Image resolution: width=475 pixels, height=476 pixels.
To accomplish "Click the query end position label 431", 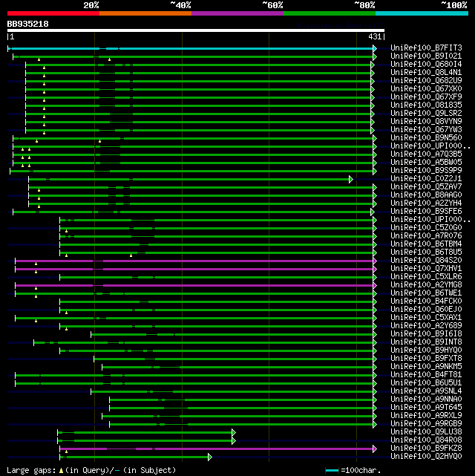I will click(375, 36).
